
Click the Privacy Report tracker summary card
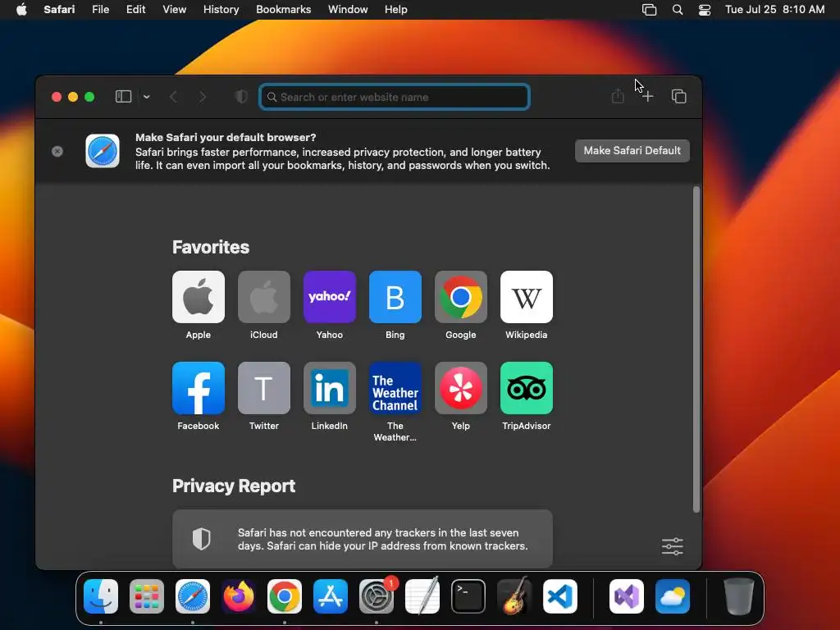[363, 539]
